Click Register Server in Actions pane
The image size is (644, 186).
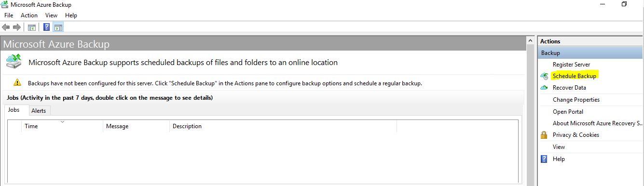tap(571, 65)
